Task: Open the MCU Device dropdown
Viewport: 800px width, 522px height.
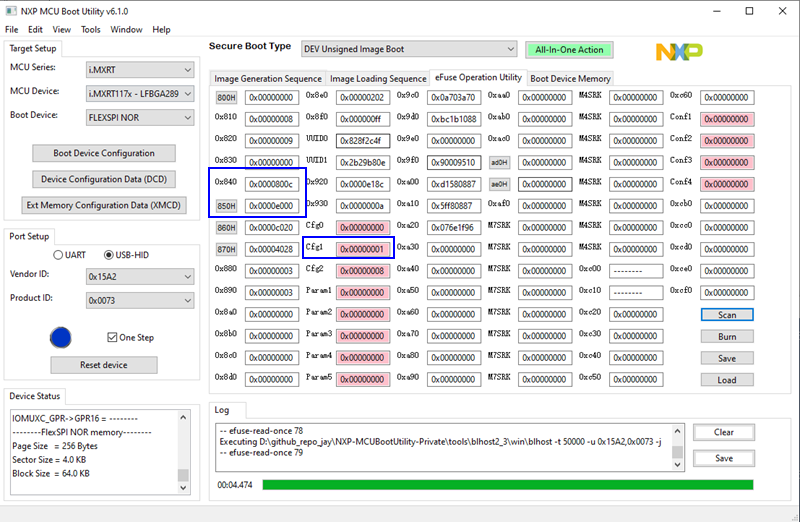Action: [140, 93]
